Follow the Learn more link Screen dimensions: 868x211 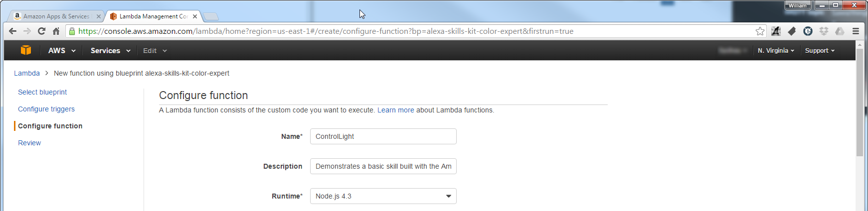point(395,110)
